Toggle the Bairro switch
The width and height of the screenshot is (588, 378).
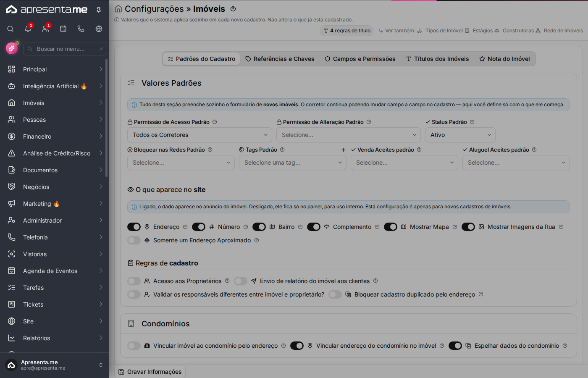click(x=259, y=227)
